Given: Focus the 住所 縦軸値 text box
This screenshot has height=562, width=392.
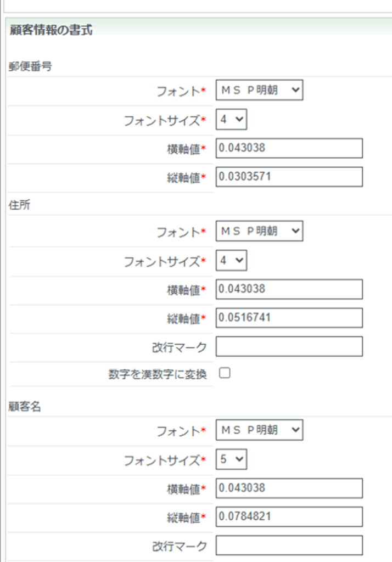Looking at the screenshot, I should coord(289,318).
